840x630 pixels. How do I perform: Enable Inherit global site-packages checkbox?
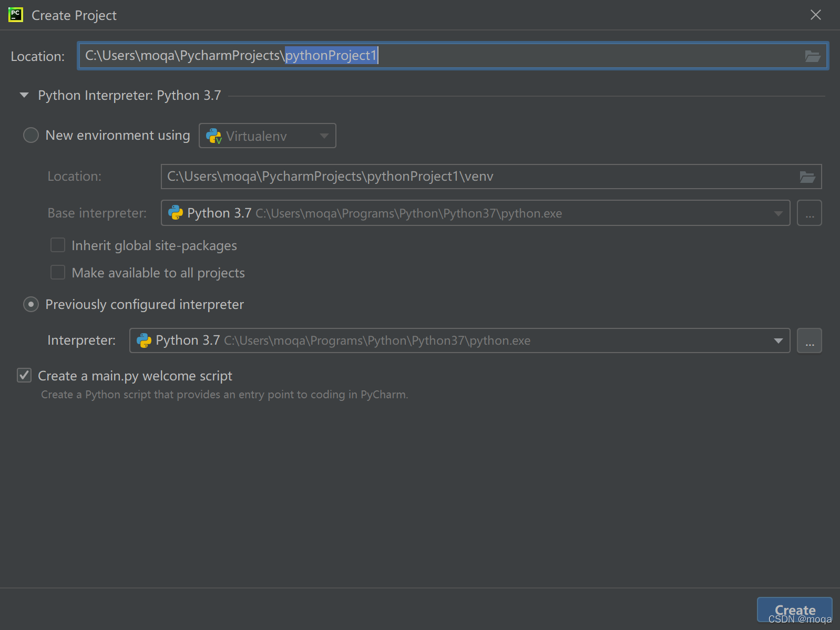pos(58,245)
